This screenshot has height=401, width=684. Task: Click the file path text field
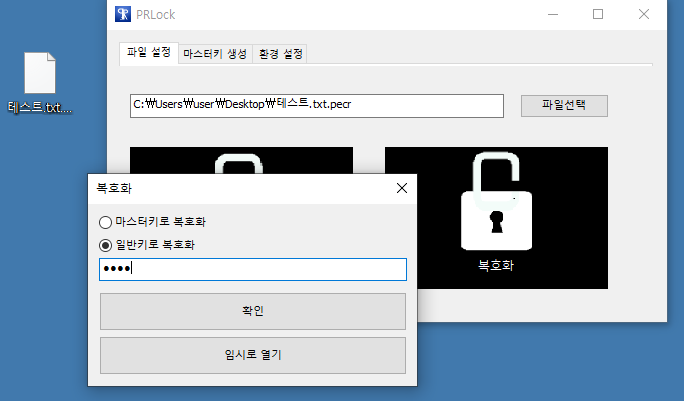pyautogui.click(x=317, y=106)
